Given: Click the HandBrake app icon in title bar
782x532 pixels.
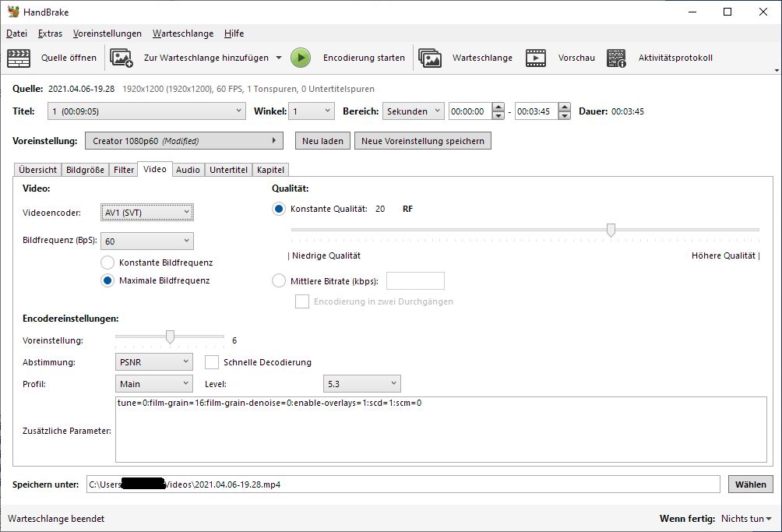Looking at the screenshot, I should click(x=13, y=12).
